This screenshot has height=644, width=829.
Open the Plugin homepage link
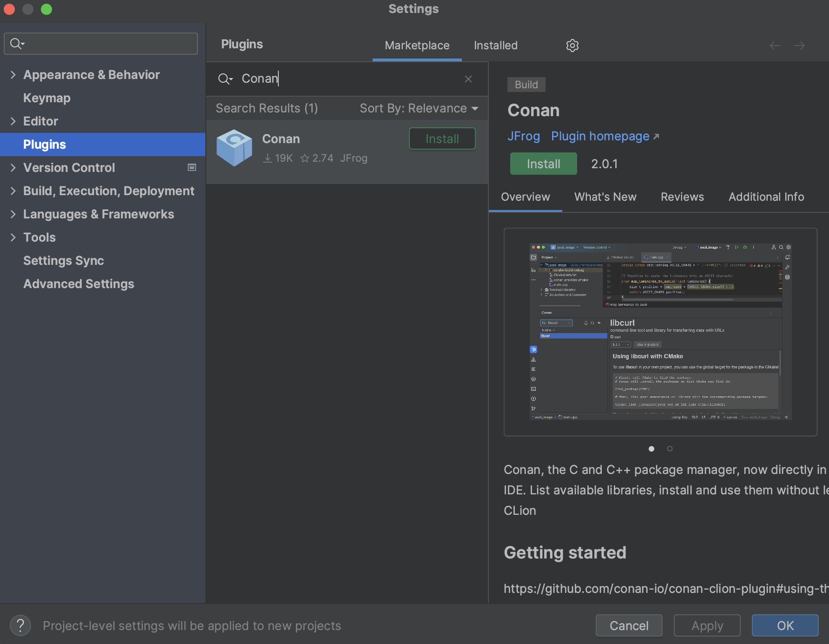pyautogui.click(x=600, y=136)
